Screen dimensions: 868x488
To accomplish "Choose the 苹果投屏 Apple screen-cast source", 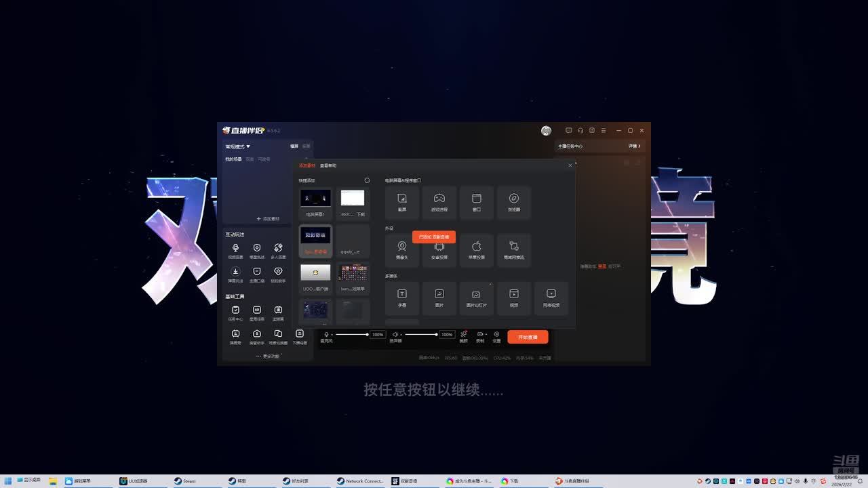I will click(477, 249).
